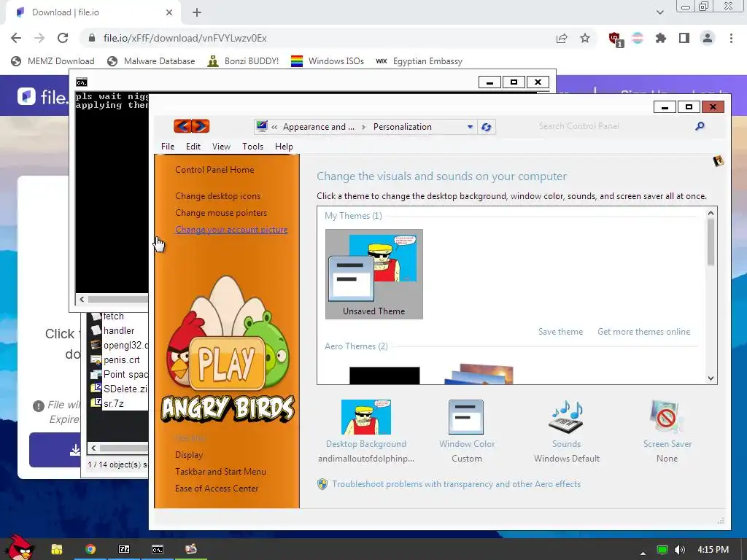The width and height of the screenshot is (747, 560).
Task: Open the View menu
Action: [x=221, y=147]
